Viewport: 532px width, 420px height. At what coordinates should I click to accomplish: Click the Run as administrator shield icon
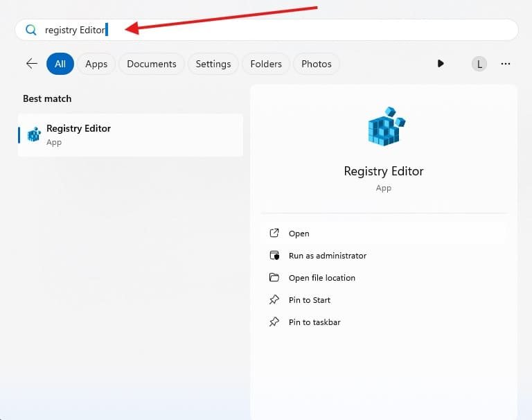point(274,255)
